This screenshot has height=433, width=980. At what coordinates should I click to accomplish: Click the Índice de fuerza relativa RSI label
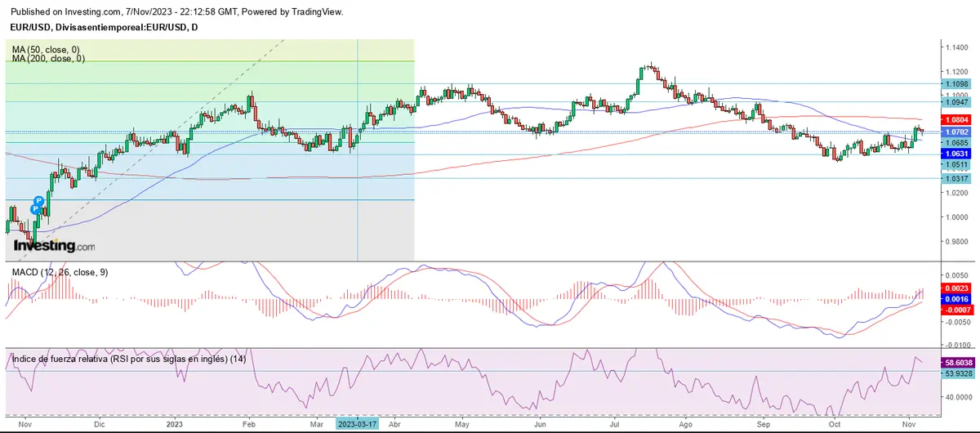(129, 359)
